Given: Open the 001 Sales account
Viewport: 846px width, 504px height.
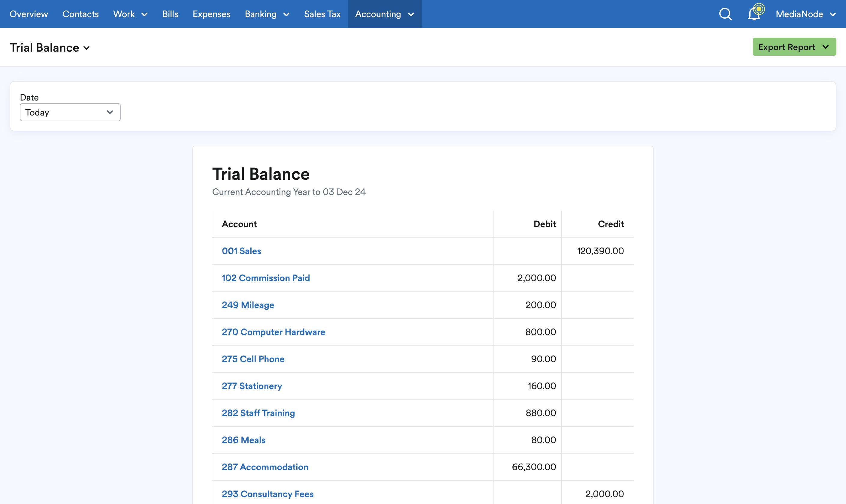Looking at the screenshot, I should click(241, 251).
